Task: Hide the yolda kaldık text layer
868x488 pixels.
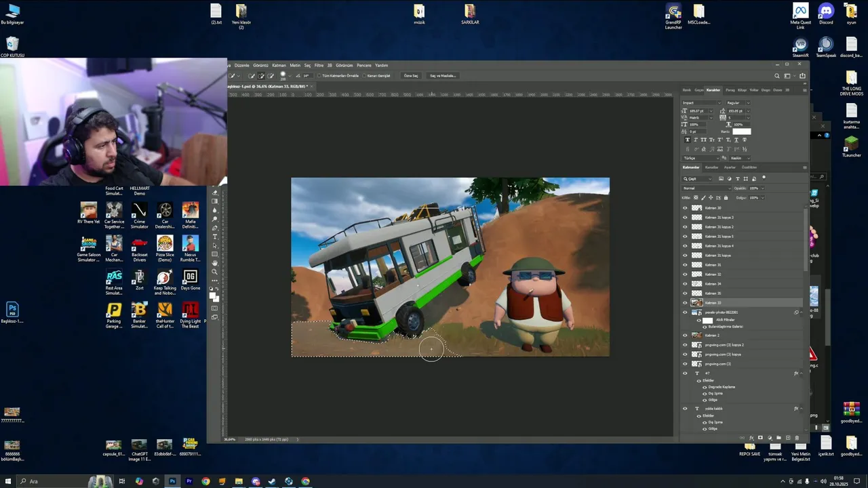Action: [685, 409]
